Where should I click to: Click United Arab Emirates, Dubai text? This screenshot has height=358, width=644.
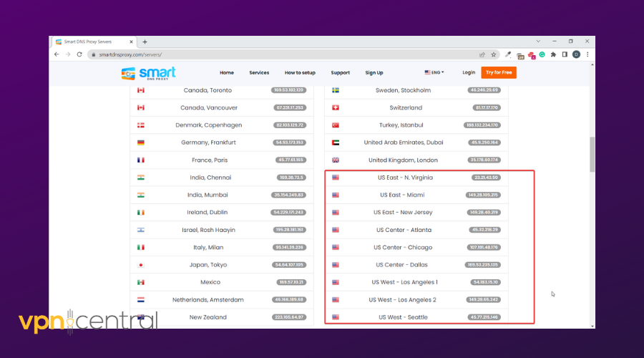(x=404, y=142)
